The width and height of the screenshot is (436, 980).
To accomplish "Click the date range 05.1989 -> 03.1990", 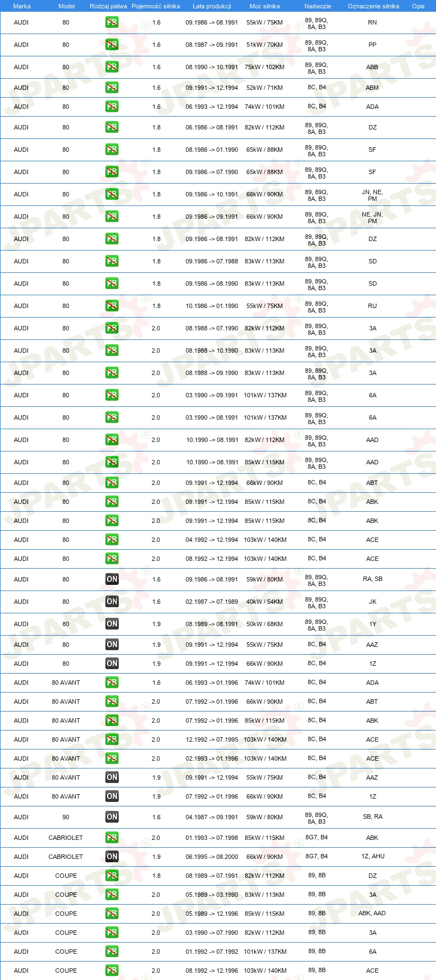I will [x=212, y=895].
